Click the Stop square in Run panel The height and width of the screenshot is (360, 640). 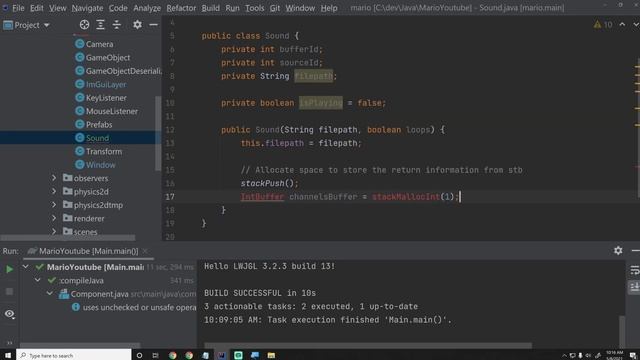(x=9, y=291)
